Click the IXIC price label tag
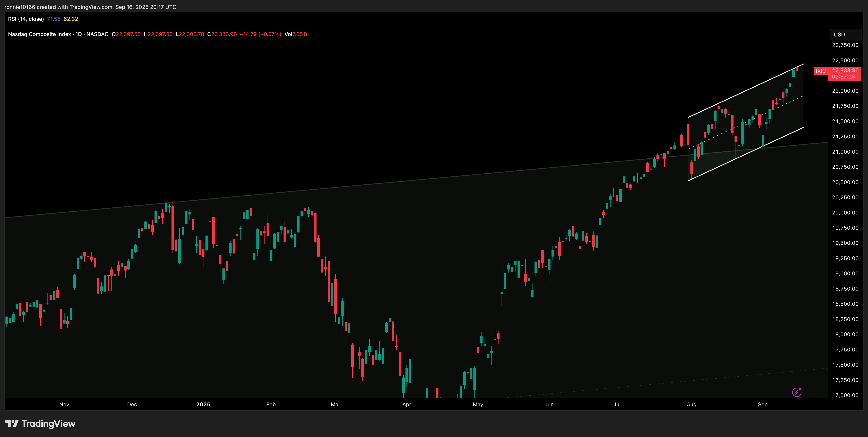868x437 pixels. click(x=820, y=71)
